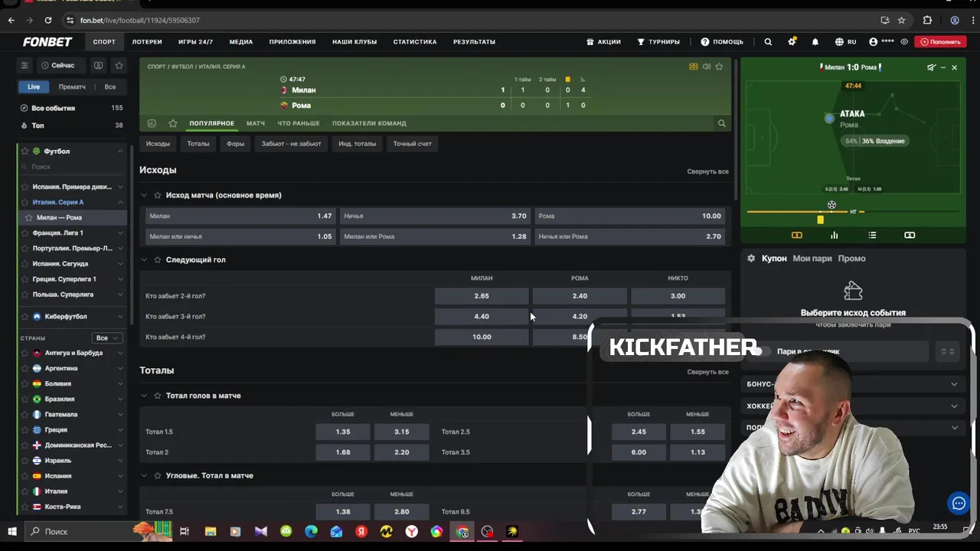Open favorites star icon in sidebar header
Viewport: 980px width, 551px height.
tap(119, 66)
